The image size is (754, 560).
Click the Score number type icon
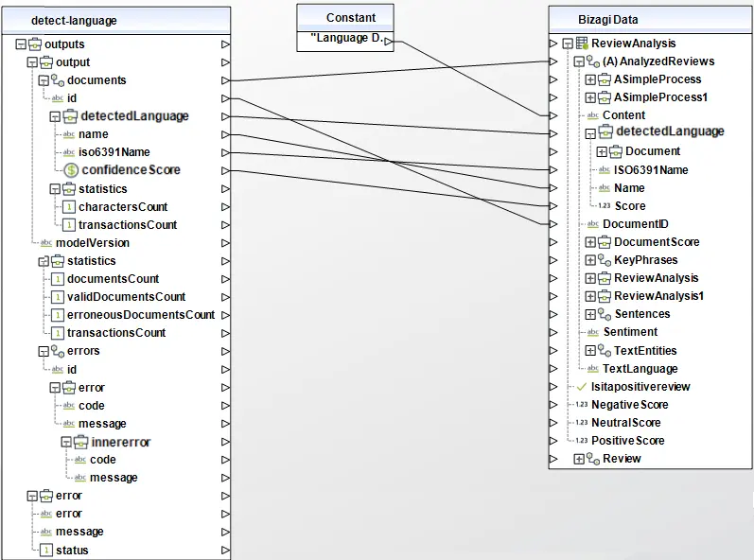pos(605,205)
